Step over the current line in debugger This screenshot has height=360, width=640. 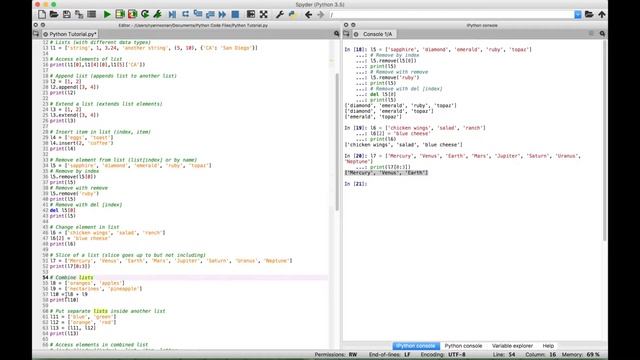[x=185, y=14]
